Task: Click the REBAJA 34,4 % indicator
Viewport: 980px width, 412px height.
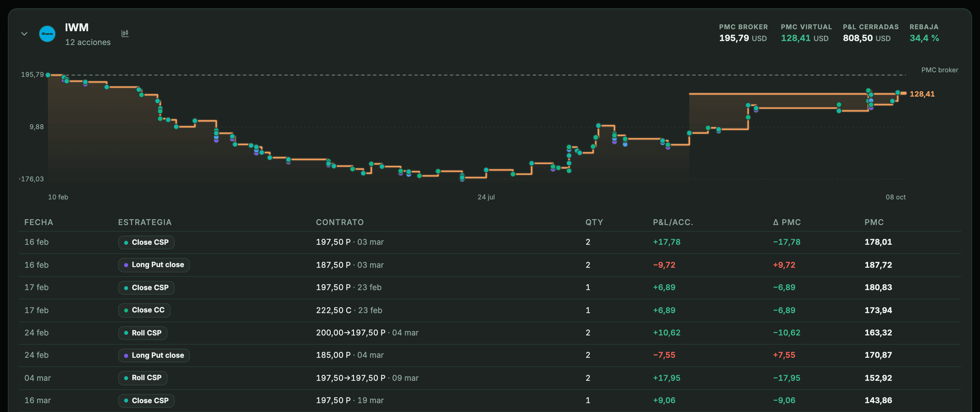Action: [x=924, y=38]
